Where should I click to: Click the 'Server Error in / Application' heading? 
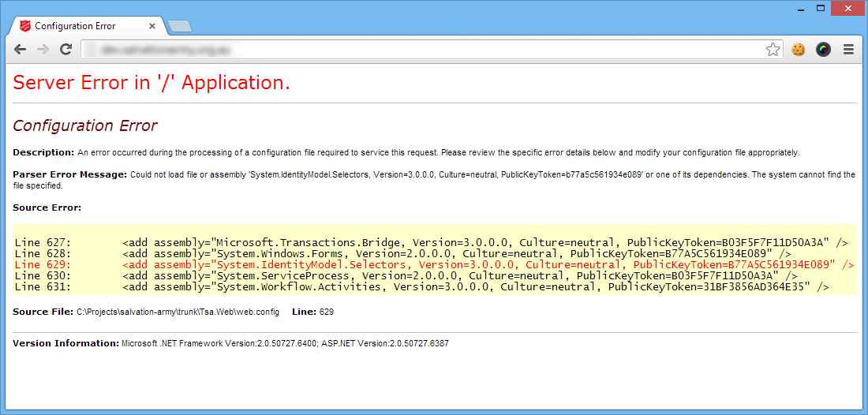coord(152,82)
